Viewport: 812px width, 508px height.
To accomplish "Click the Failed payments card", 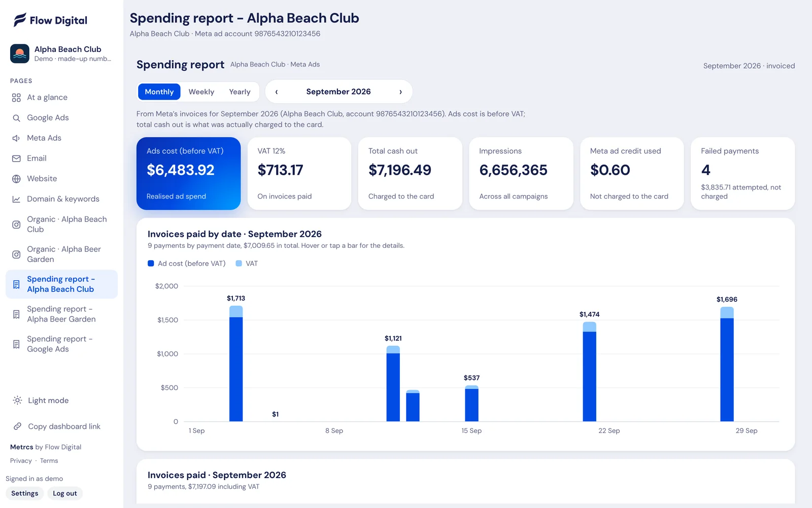I will pyautogui.click(x=743, y=173).
